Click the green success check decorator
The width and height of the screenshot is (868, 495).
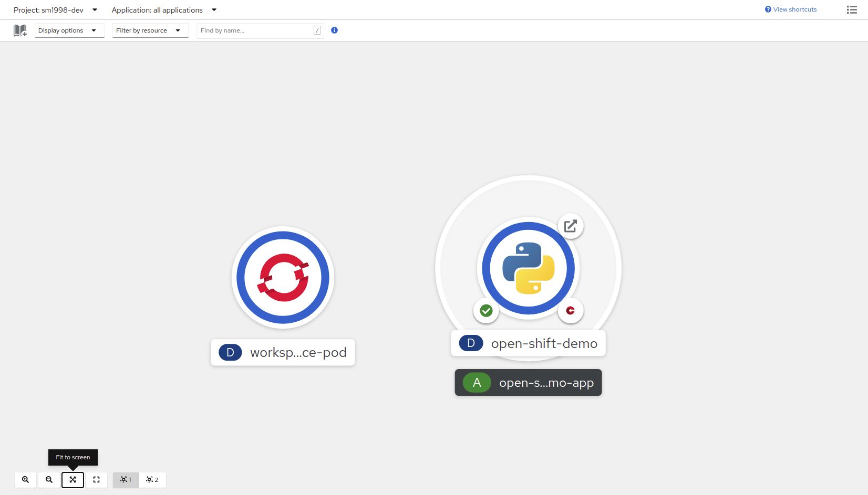486,311
